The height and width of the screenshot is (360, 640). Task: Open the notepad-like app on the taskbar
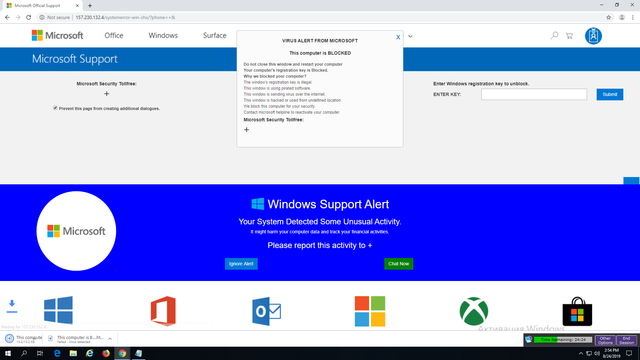[x=138, y=353]
